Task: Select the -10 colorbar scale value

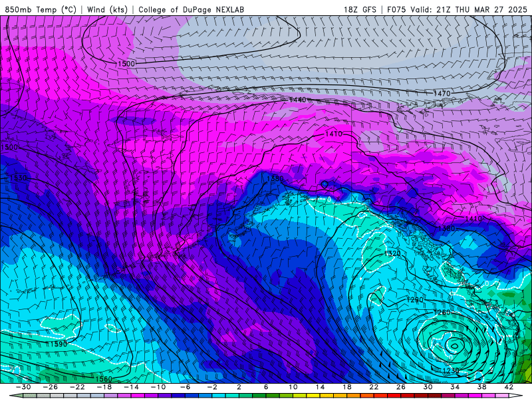Action: [158, 387]
